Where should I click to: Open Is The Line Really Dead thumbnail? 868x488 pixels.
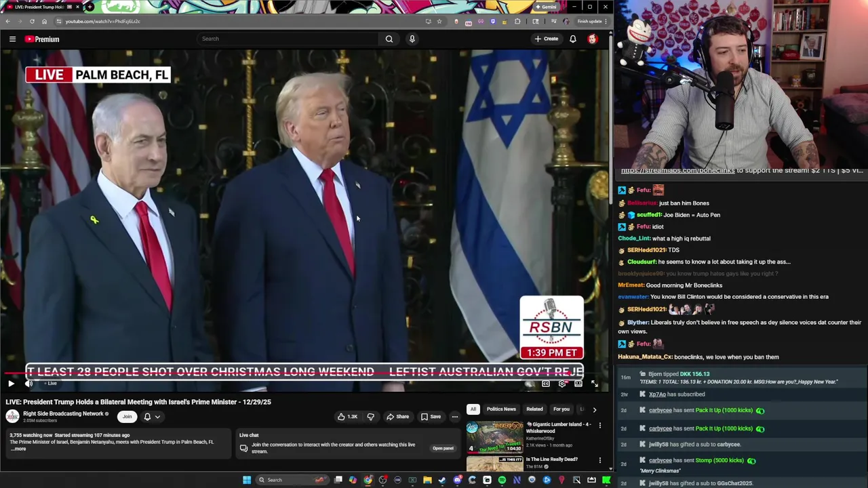tap(494, 464)
